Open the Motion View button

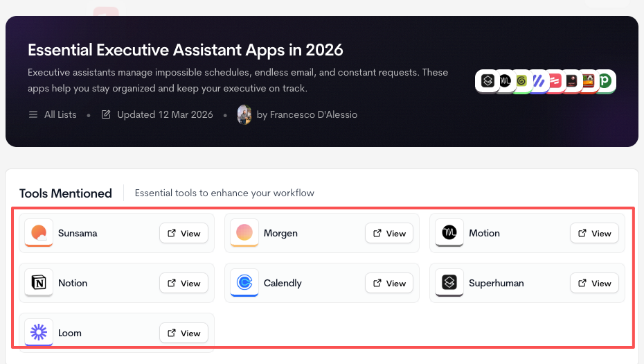(594, 233)
